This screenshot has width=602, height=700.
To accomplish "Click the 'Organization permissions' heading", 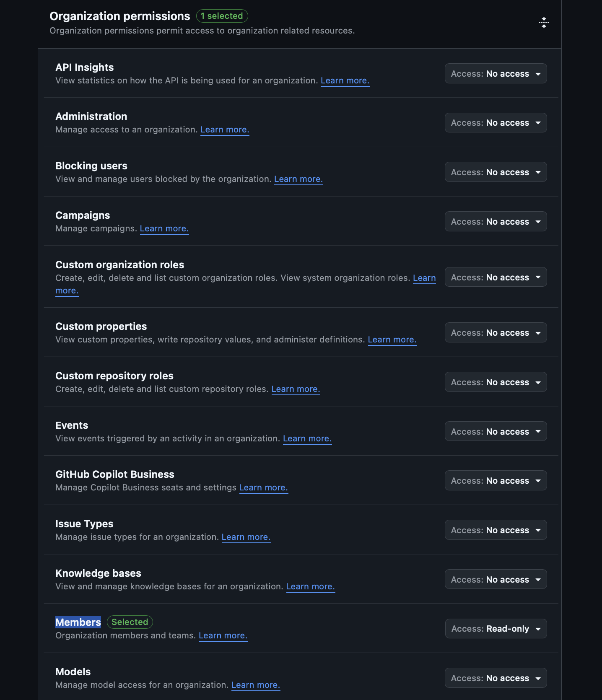I will [x=120, y=16].
